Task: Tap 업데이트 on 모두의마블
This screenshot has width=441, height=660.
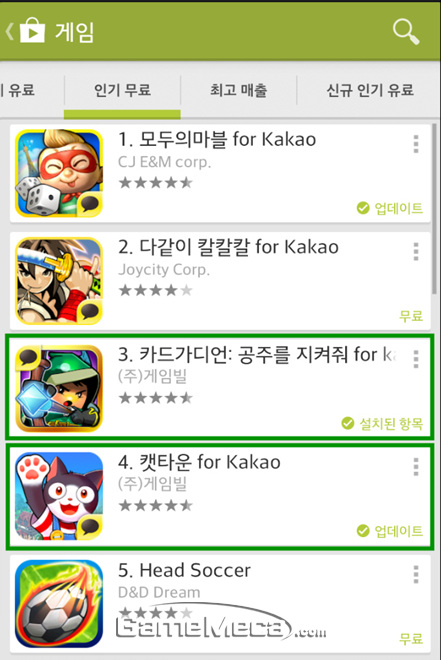Action: tap(390, 208)
